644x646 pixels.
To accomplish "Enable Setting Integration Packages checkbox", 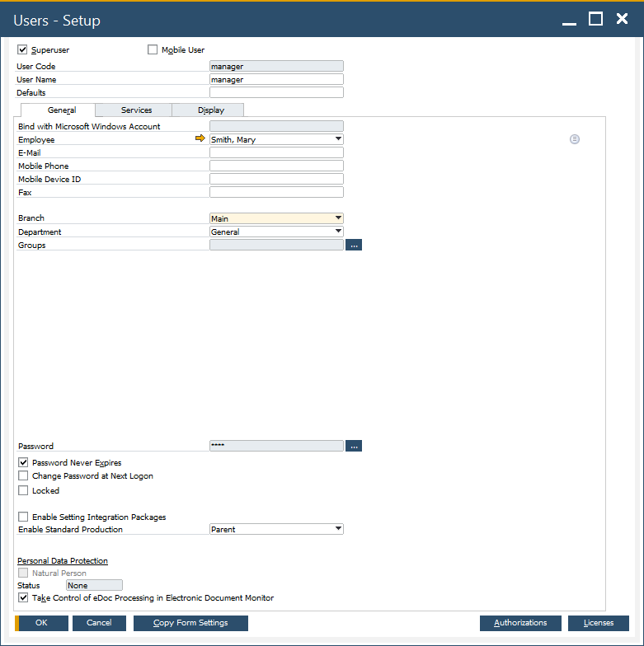I will pos(23,517).
